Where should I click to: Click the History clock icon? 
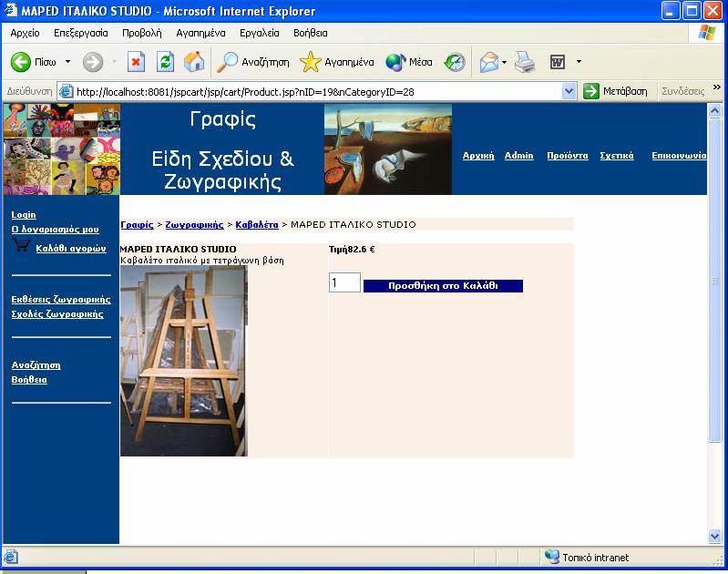(455, 62)
